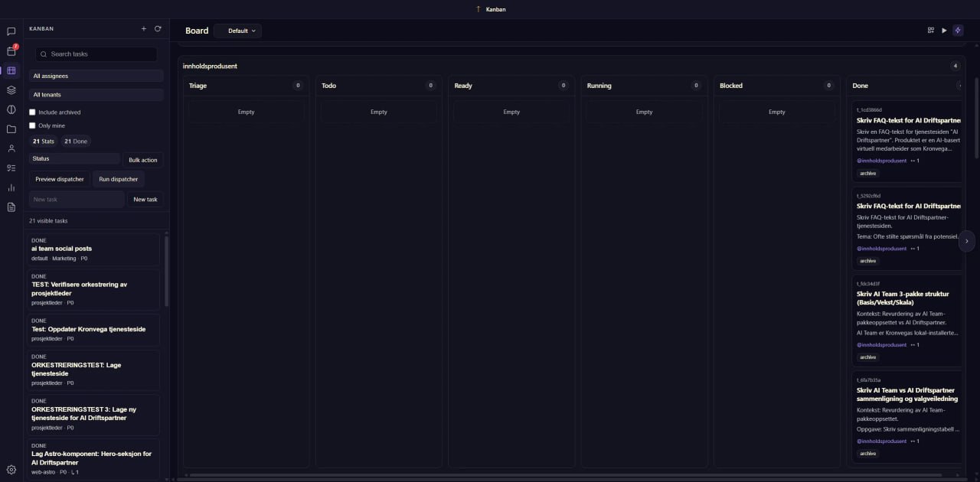Screen dimensions: 980x482
Task: Click the 21 visible tasks label
Action: click(x=48, y=221)
